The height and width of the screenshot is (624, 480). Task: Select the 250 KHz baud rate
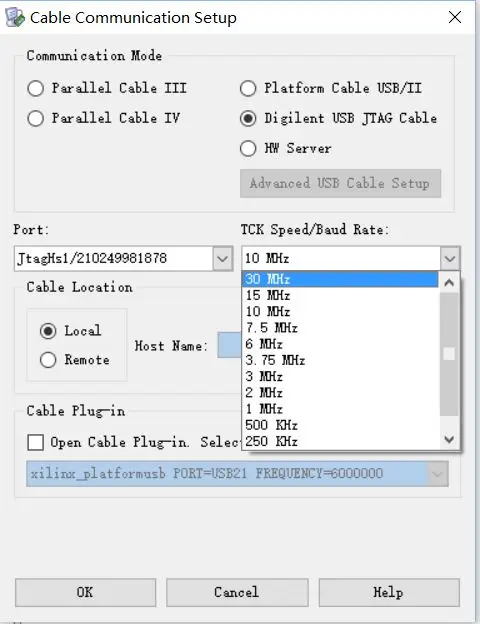click(340, 442)
